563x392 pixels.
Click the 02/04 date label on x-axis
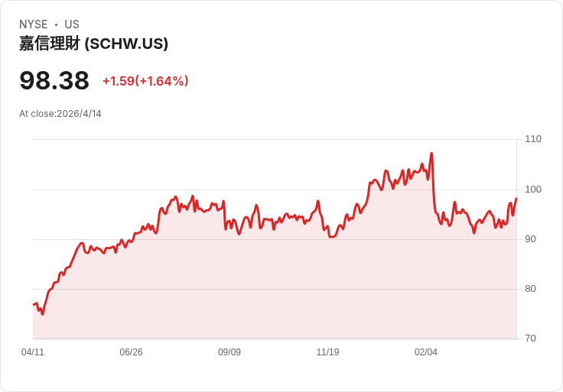pos(426,352)
